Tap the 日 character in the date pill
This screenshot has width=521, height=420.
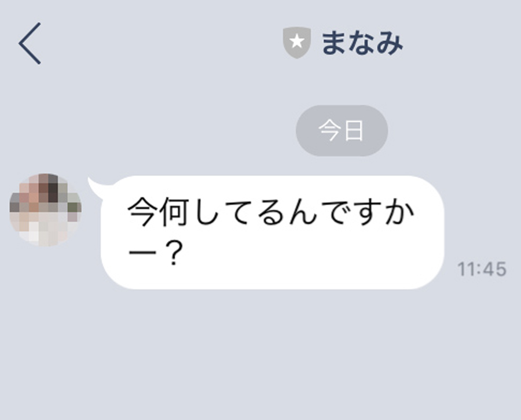coord(354,131)
